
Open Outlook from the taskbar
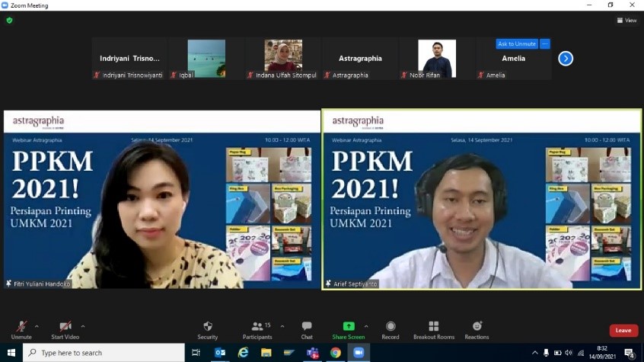[x=220, y=353]
